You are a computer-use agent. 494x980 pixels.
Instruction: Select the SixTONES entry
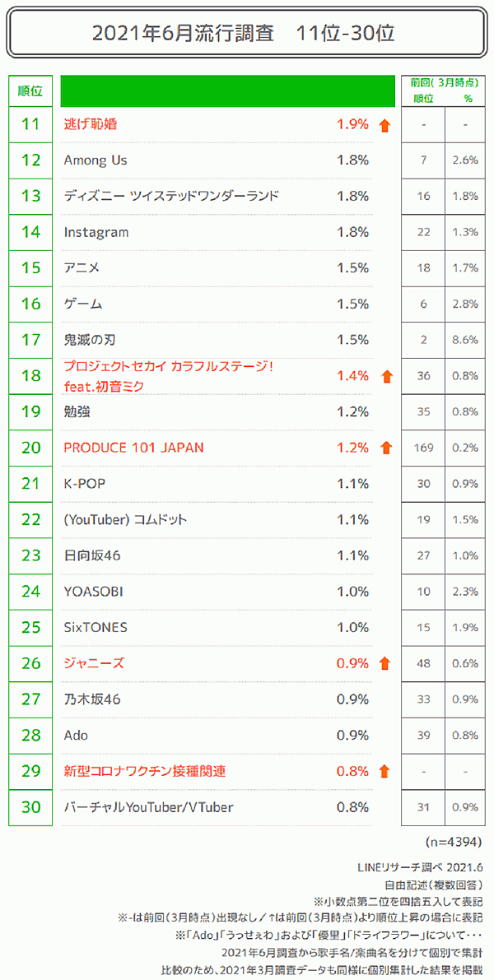[x=96, y=627]
